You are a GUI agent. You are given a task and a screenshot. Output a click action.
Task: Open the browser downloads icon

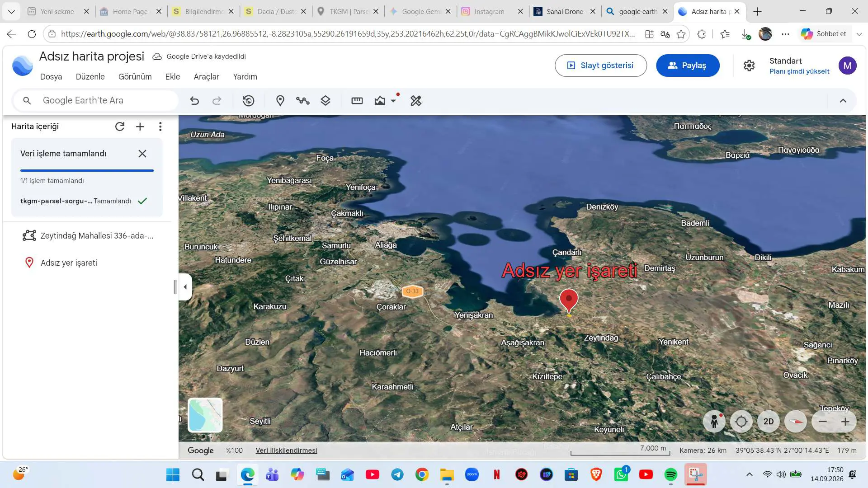[745, 34]
